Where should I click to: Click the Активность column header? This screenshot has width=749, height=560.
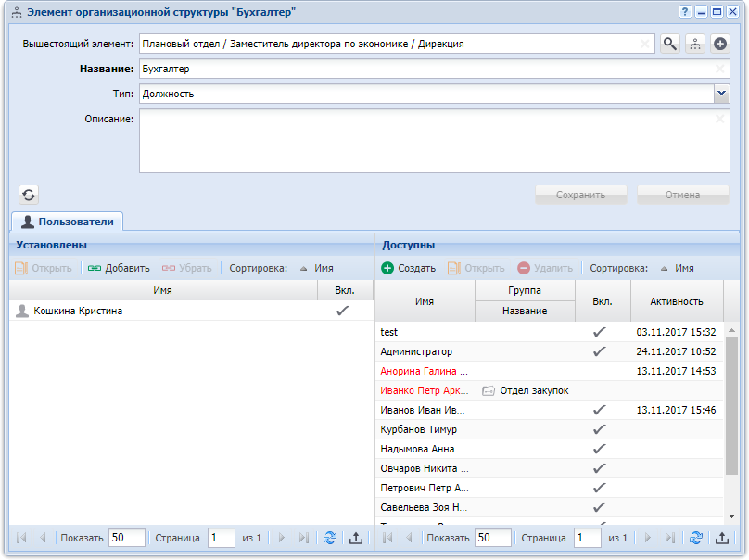[x=677, y=301]
